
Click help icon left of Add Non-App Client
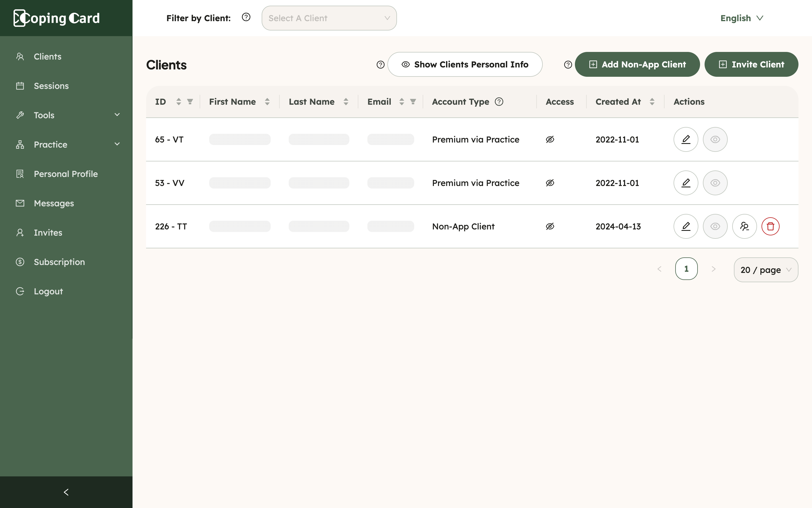[568, 65]
